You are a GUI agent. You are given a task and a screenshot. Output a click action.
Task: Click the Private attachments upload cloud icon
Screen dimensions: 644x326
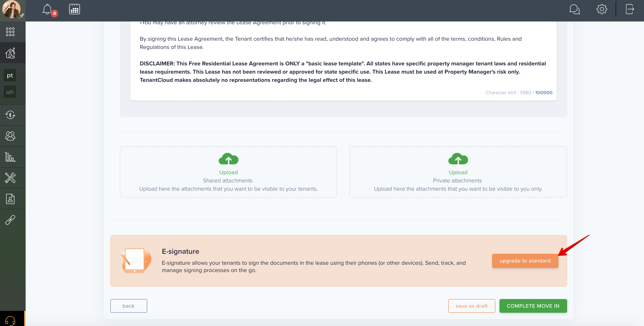[x=458, y=159]
